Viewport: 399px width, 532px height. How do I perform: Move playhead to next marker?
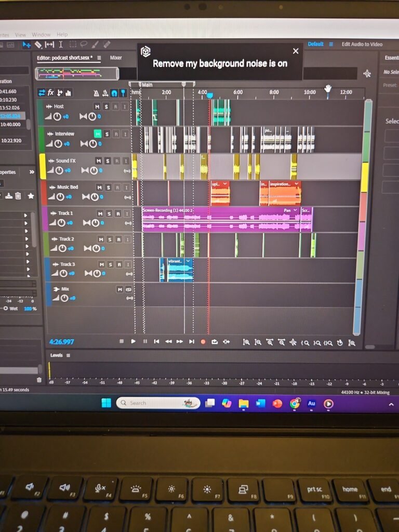coord(192,342)
